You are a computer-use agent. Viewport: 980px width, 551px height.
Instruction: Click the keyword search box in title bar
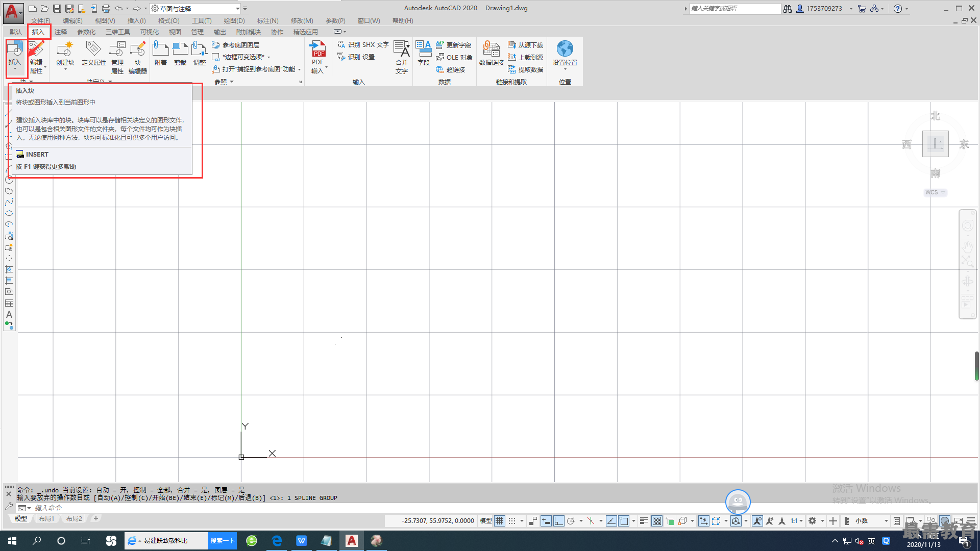[x=735, y=9]
